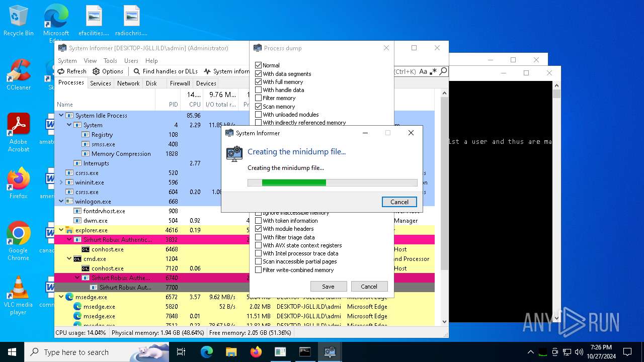Screen dimensions: 644x362
Task: Launch Google Chrome from the desktop
Action: (19, 241)
